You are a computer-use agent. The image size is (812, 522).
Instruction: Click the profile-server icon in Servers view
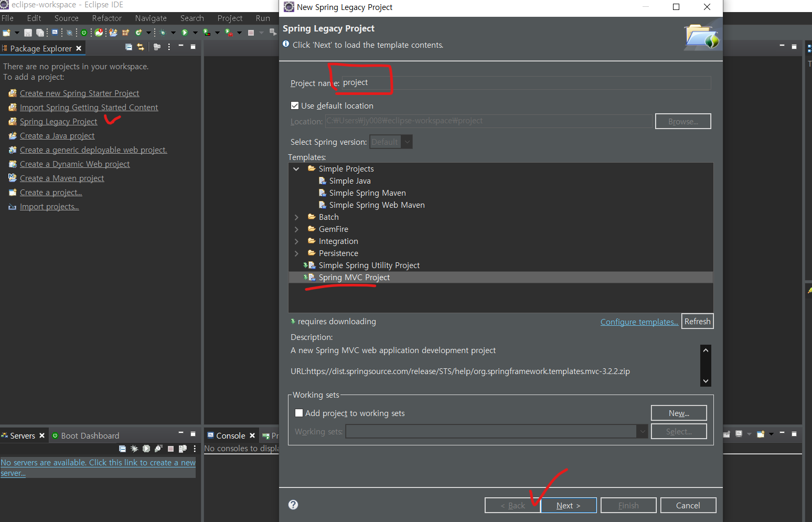pos(158,449)
